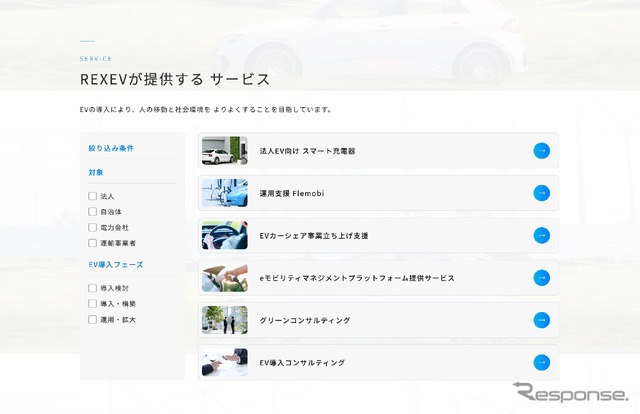Screen dimensions: 640x414
Task: Open thumbnail of 運用支援 Flemobi
Action: (x=224, y=193)
